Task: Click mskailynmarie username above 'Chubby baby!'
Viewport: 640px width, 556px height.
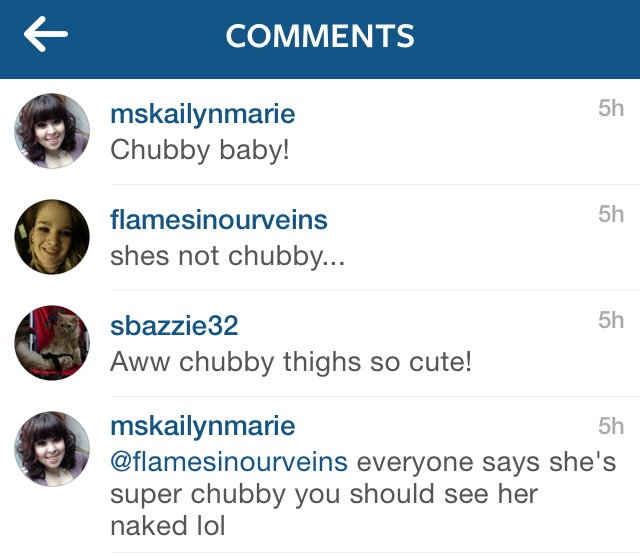Action: coord(202,114)
